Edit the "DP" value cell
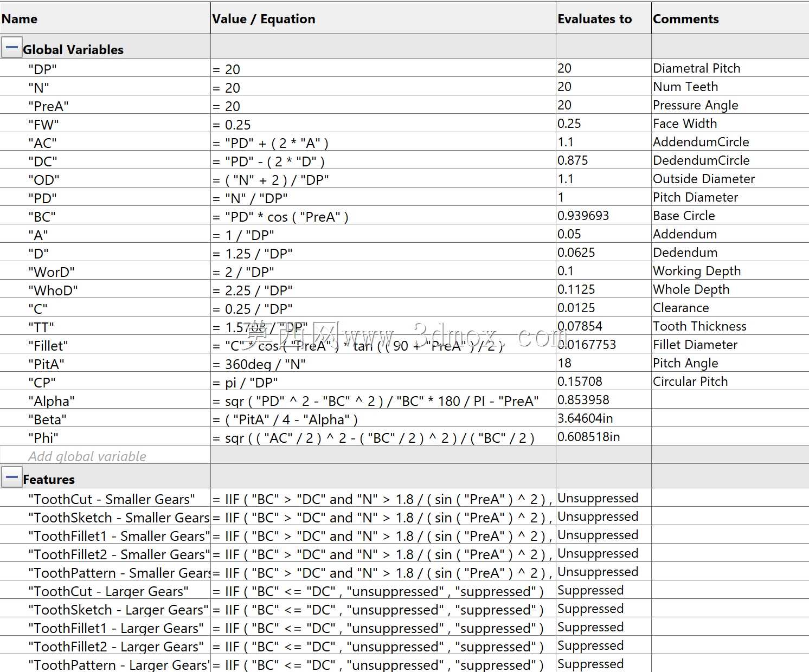This screenshot has width=809, height=672. (383, 69)
